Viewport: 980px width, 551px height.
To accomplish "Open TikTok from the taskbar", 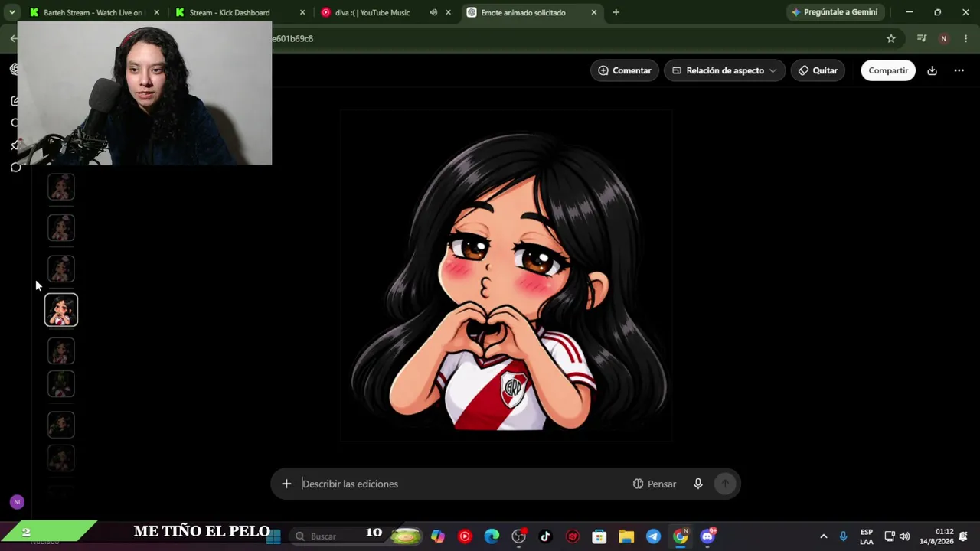I will [545, 536].
